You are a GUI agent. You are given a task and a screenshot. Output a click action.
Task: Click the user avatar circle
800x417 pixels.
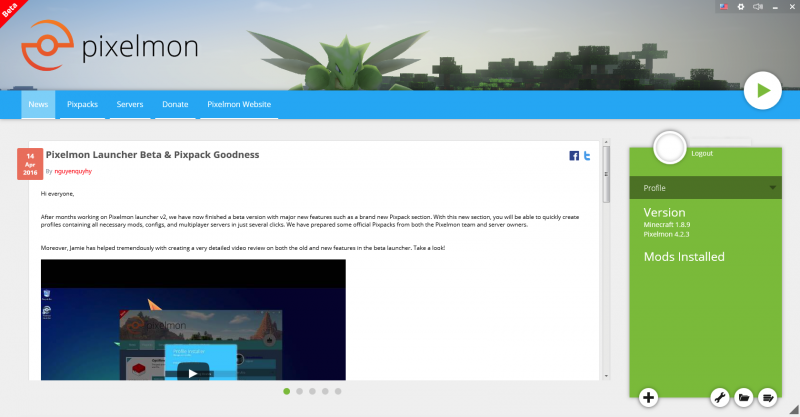(669, 148)
